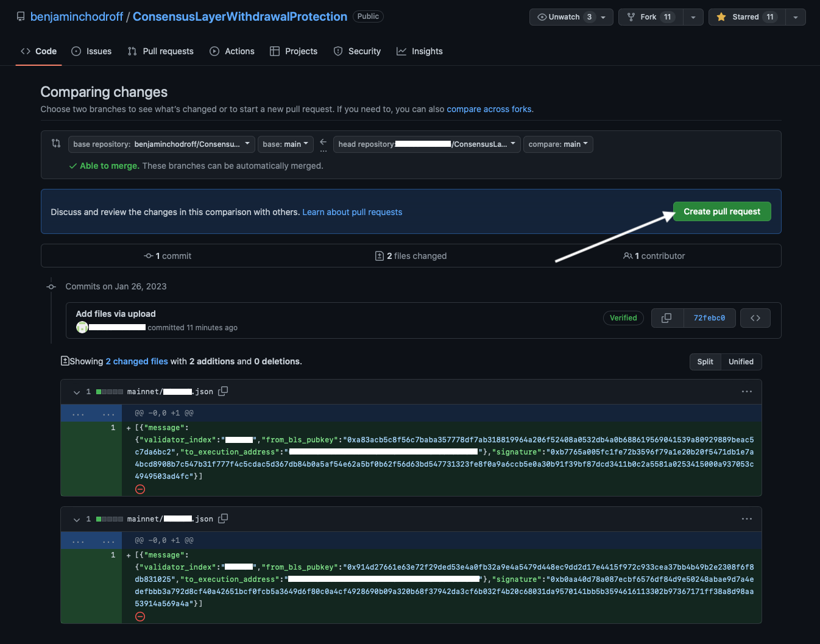Image resolution: width=820 pixels, height=644 pixels.
Task: Open the Projects tab
Action: 294,51
